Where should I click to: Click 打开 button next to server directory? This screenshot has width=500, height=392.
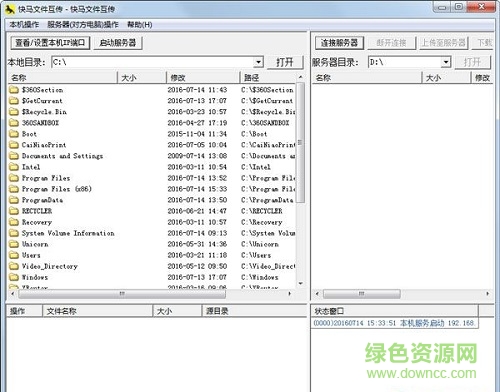click(472, 62)
